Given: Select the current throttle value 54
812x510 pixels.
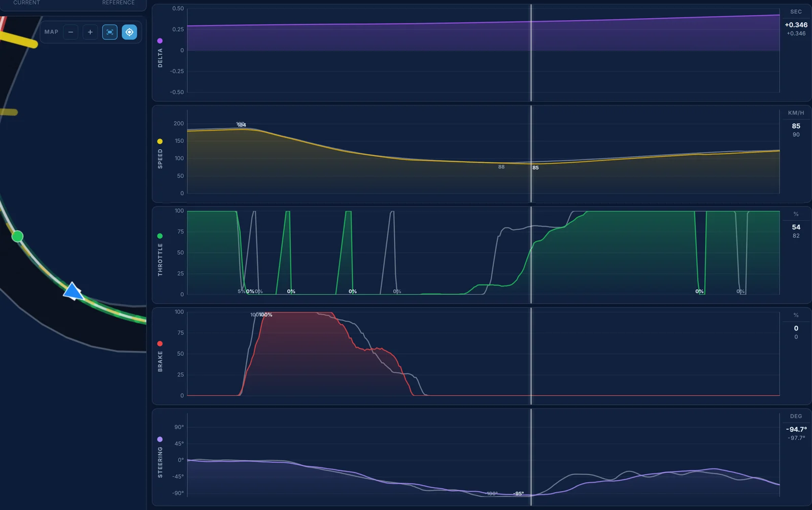Looking at the screenshot, I should click(796, 227).
